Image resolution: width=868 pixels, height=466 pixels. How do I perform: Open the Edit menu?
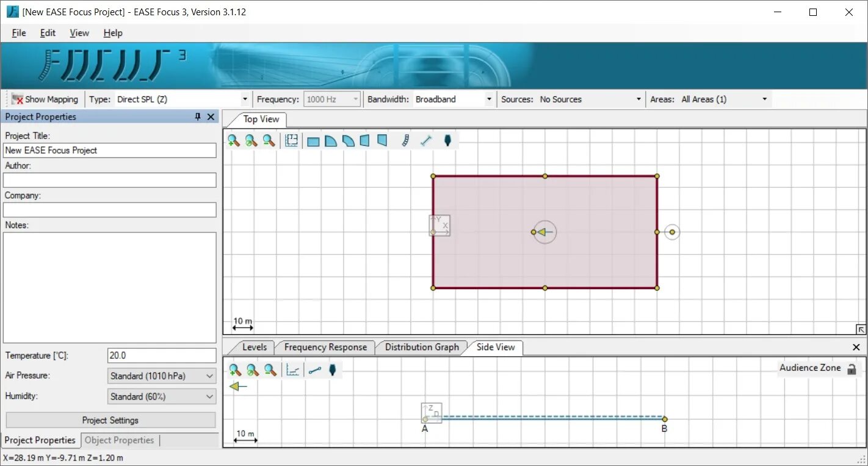[x=48, y=33]
